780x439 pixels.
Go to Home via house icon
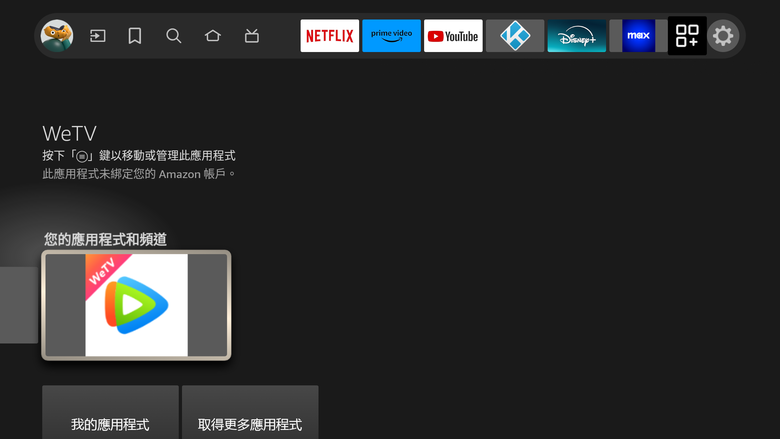pos(212,36)
